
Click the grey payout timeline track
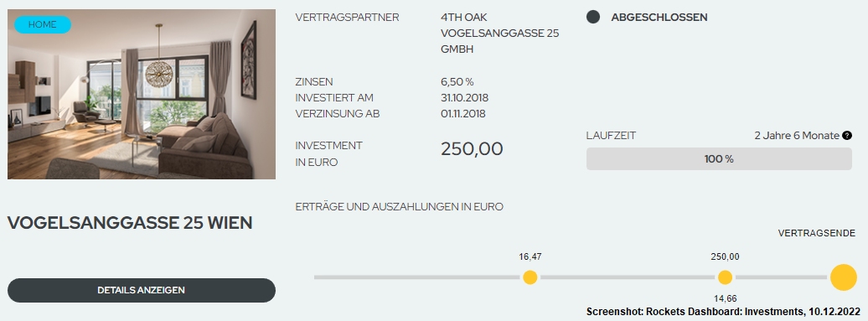572,277
